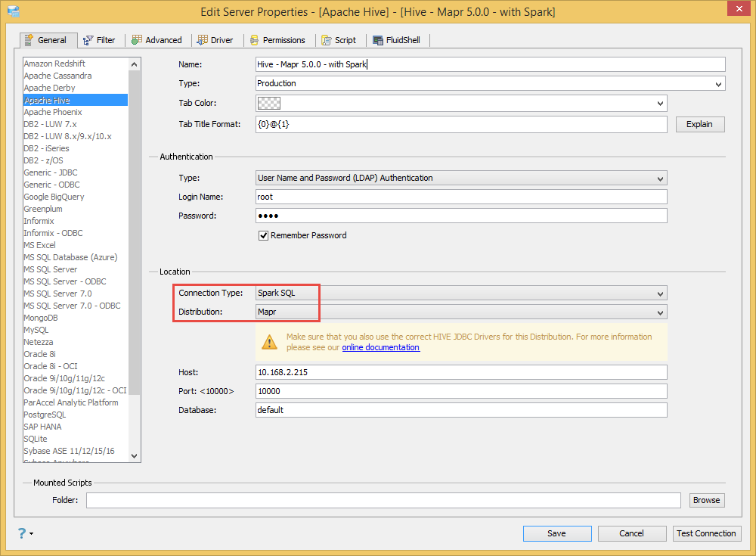Image resolution: width=756 pixels, height=556 pixels.
Task: Select PostgreSQL in the server list
Action: pyautogui.click(x=76, y=415)
